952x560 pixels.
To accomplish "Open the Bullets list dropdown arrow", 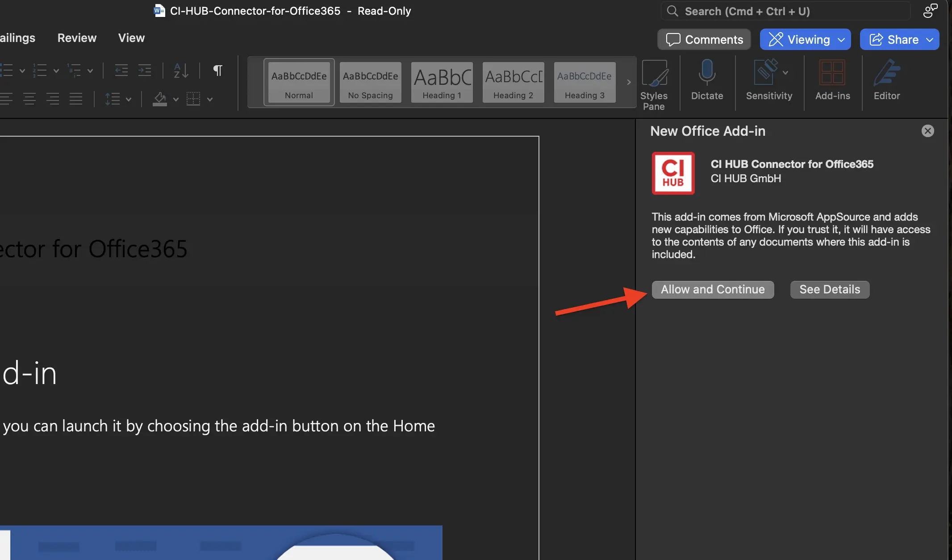I will (x=22, y=71).
